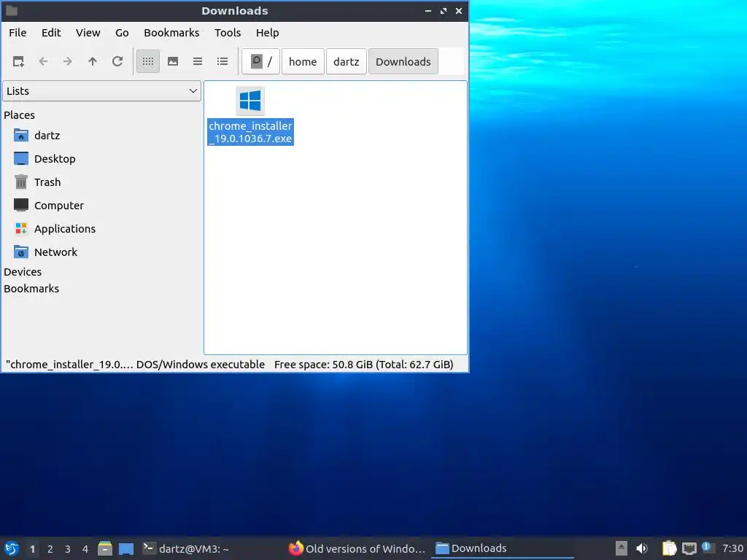The width and height of the screenshot is (747, 560).
Task: Switch to compact list view
Action: point(198,61)
